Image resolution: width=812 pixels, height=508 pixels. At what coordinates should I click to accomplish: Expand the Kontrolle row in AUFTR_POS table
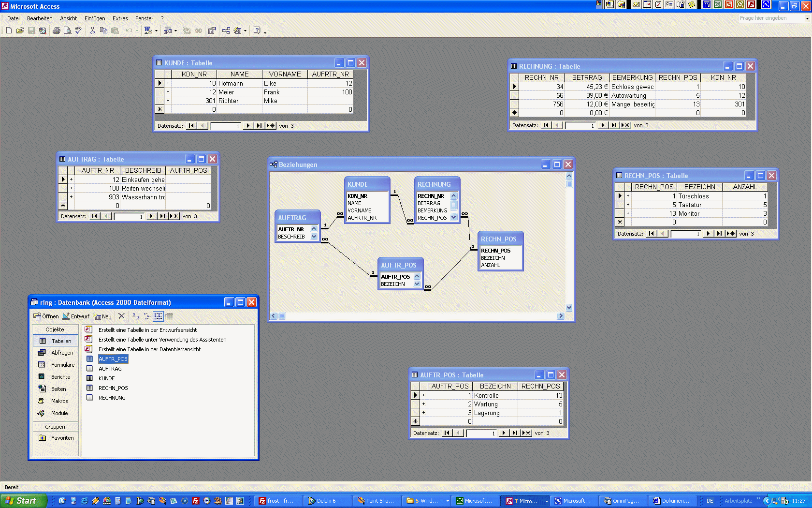click(x=423, y=395)
